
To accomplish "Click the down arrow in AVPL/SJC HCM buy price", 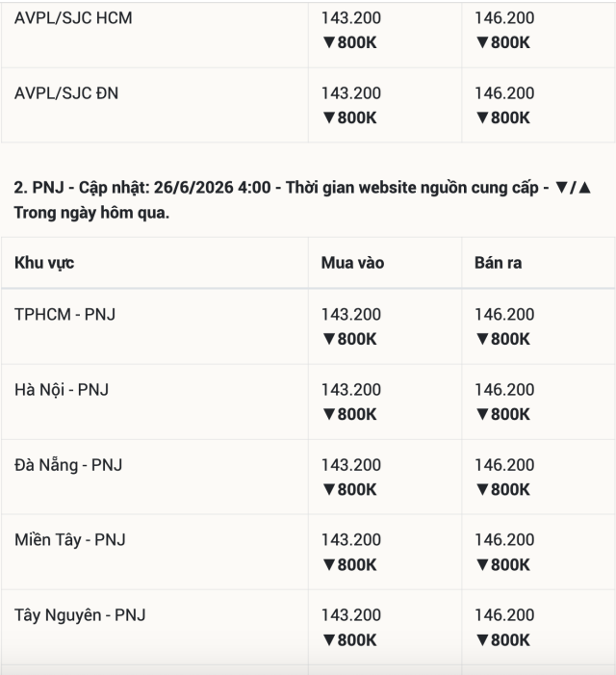I will [329, 42].
